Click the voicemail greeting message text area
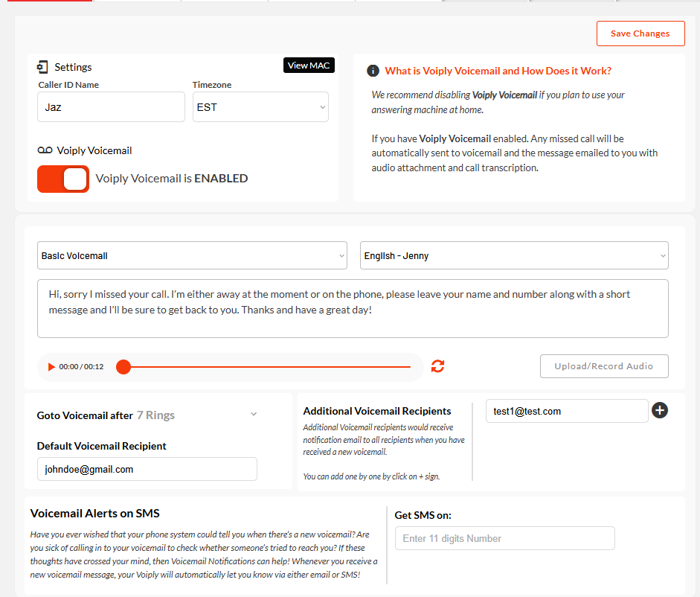The width and height of the screenshot is (700, 597). click(x=353, y=308)
